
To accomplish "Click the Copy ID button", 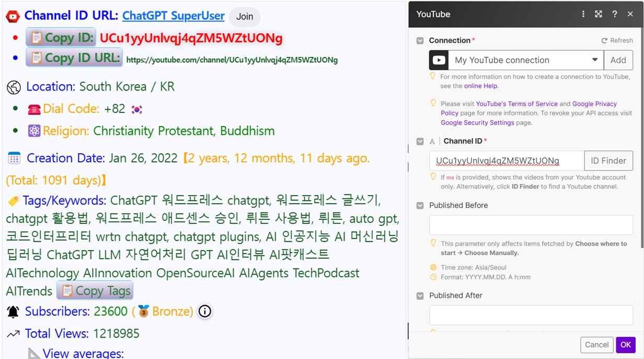I will click(61, 38).
